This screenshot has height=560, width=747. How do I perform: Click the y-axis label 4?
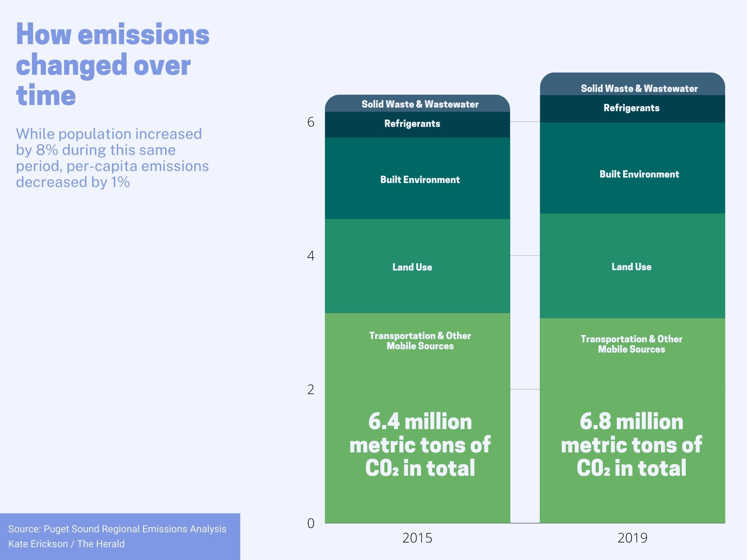coord(311,256)
